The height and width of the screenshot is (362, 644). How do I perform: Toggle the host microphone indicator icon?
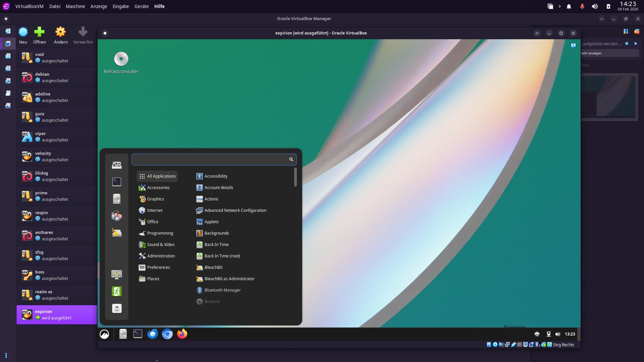point(582,6)
